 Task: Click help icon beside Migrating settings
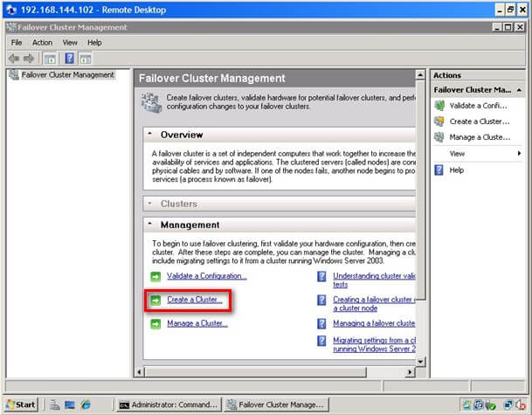click(321, 341)
